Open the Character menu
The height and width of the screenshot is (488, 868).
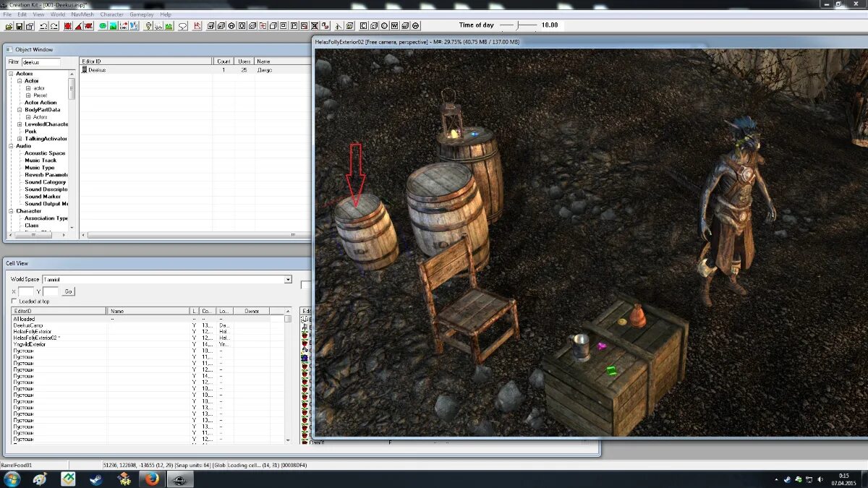pyautogui.click(x=112, y=14)
